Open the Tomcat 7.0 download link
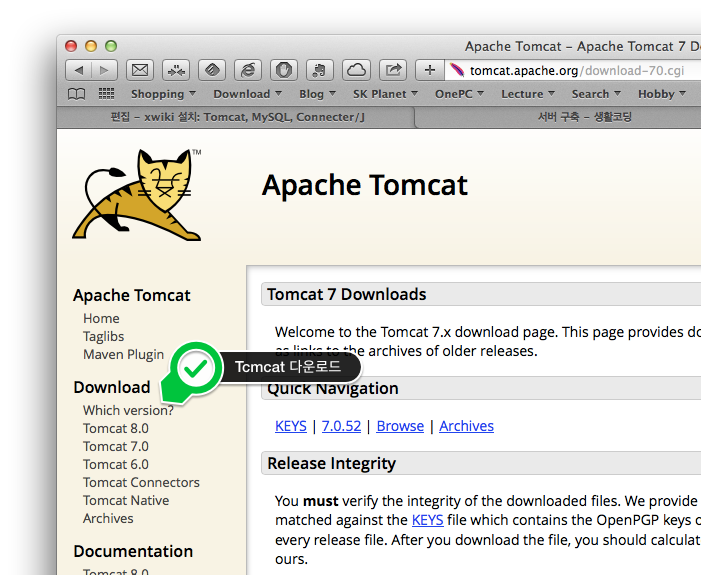 pos(116,446)
